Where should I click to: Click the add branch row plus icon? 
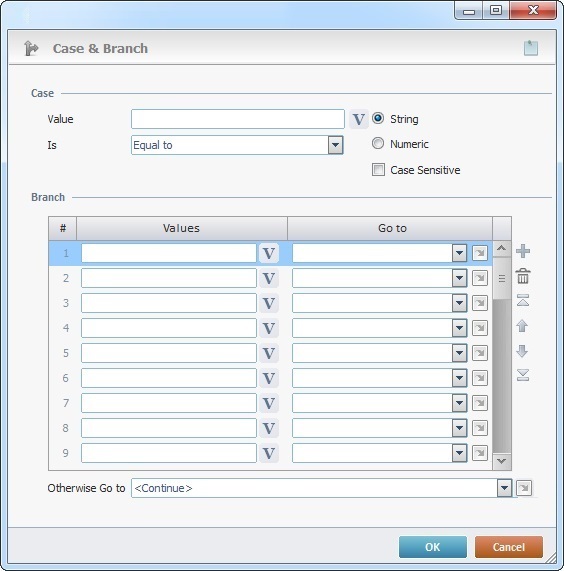tap(523, 251)
